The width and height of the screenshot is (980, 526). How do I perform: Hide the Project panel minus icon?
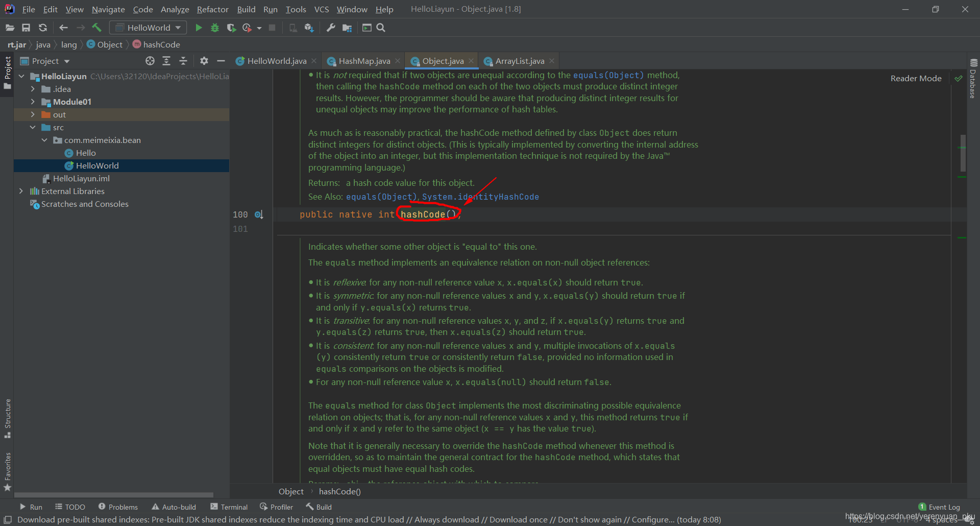(221, 61)
